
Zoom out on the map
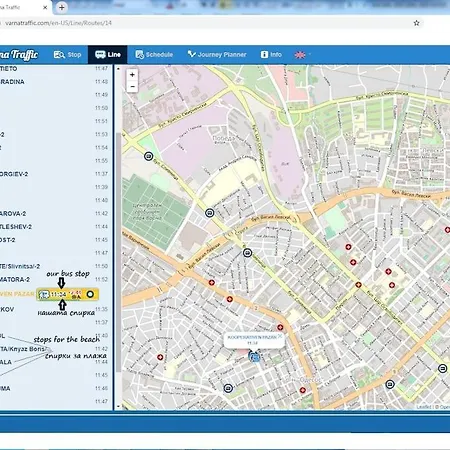[x=132, y=87]
